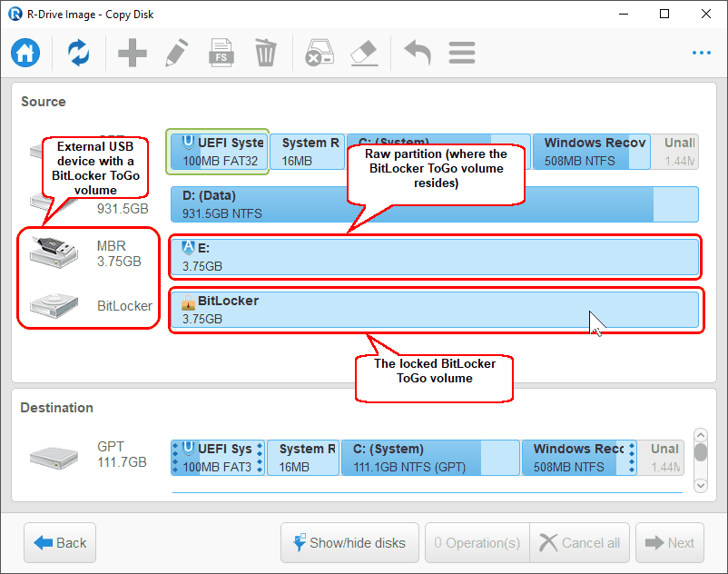The width and height of the screenshot is (728, 574).
Task: Select the pencil Edit icon
Action: 177,53
